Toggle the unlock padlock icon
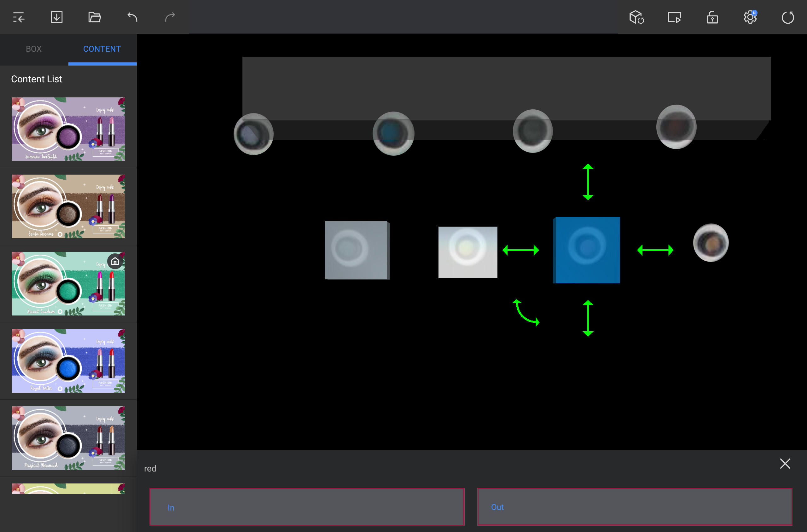The image size is (807, 532). [x=712, y=17]
